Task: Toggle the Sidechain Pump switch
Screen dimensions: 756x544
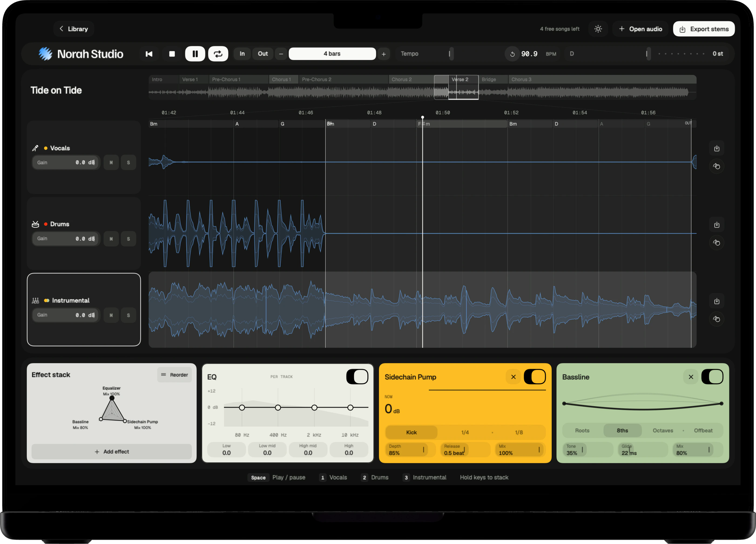Action: pos(535,377)
